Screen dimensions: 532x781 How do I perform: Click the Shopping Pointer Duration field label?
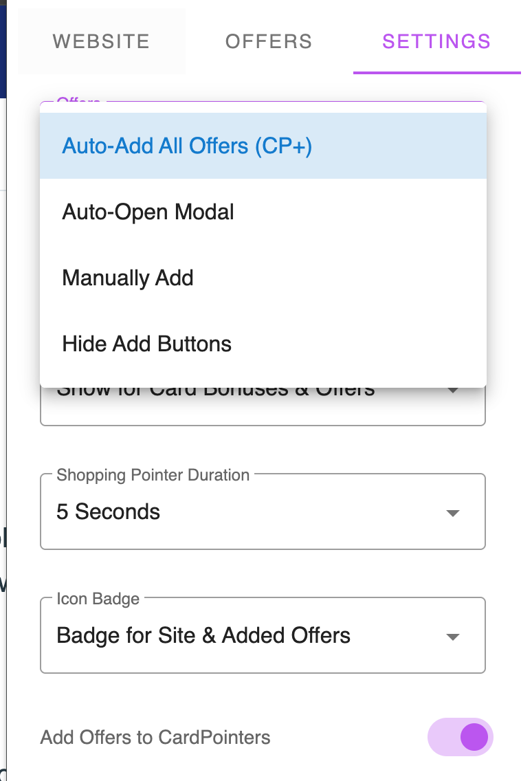coord(153,475)
